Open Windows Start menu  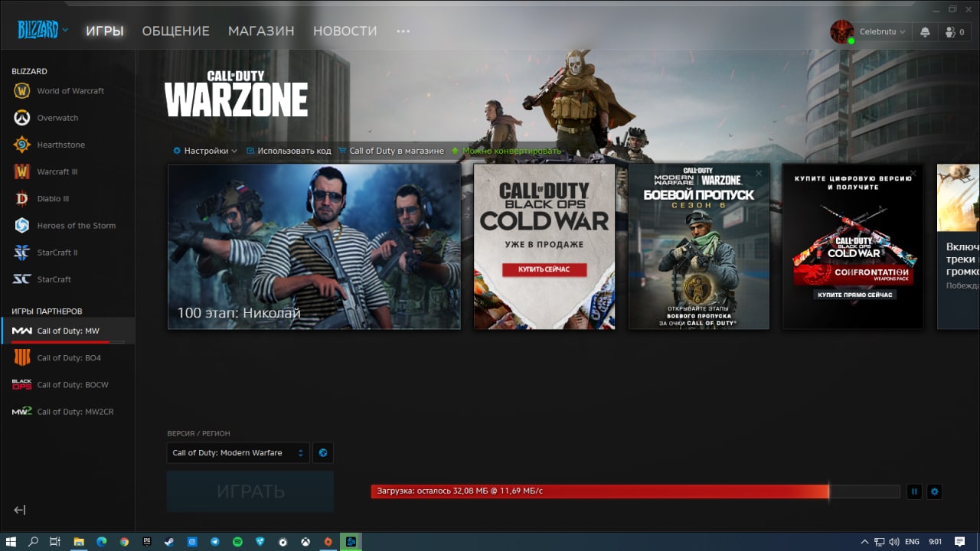[11, 542]
